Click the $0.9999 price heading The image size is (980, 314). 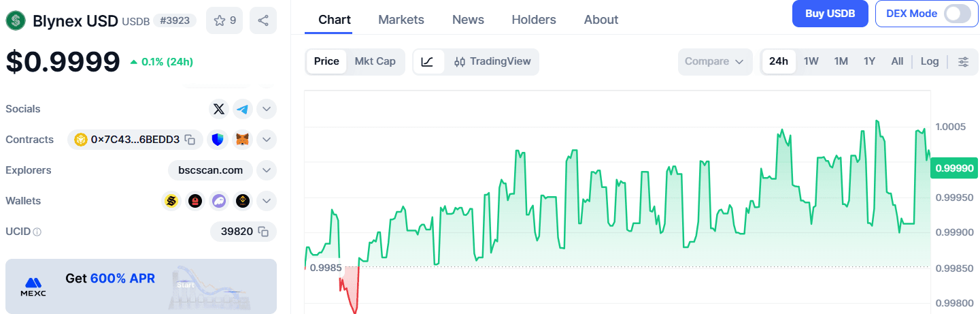63,62
